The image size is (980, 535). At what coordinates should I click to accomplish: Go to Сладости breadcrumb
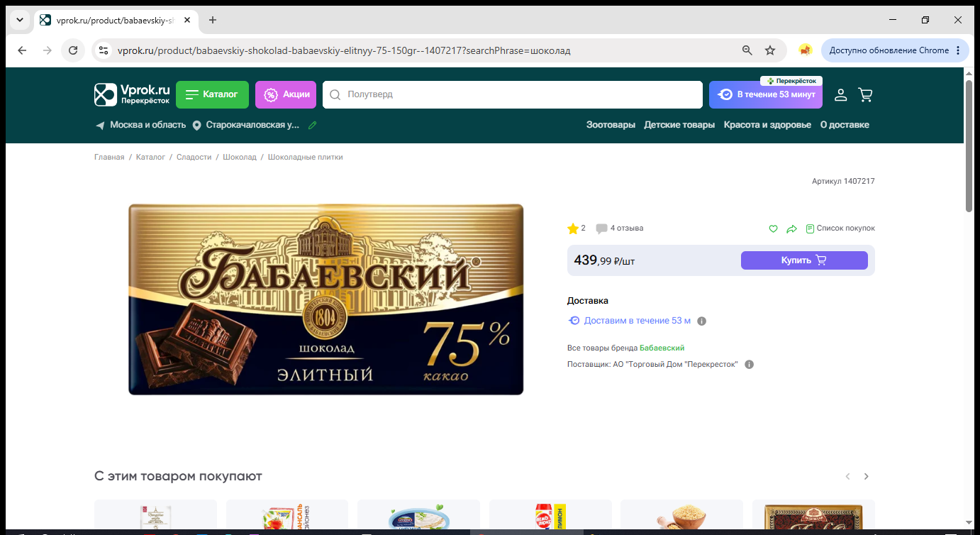pos(194,158)
